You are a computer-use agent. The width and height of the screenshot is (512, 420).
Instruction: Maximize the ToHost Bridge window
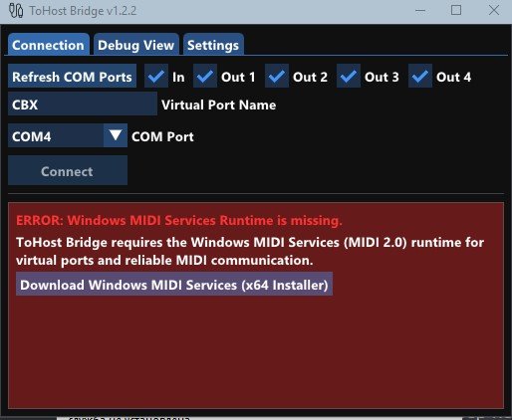click(x=456, y=10)
